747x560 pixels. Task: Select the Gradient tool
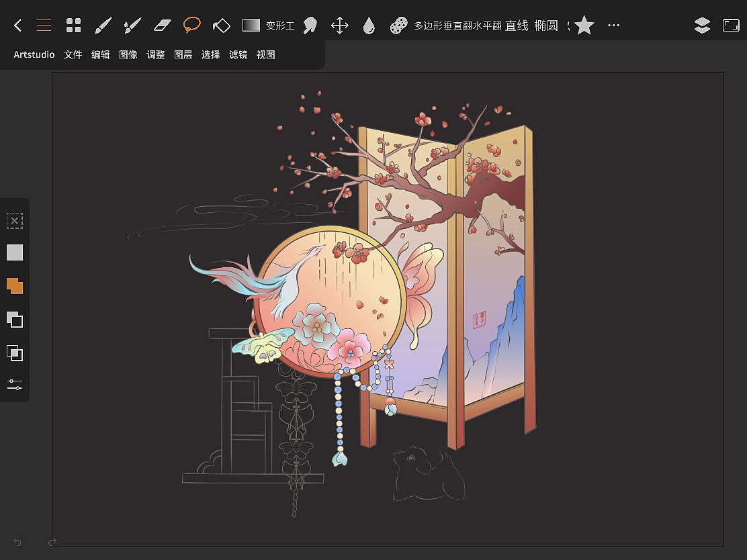(x=251, y=26)
